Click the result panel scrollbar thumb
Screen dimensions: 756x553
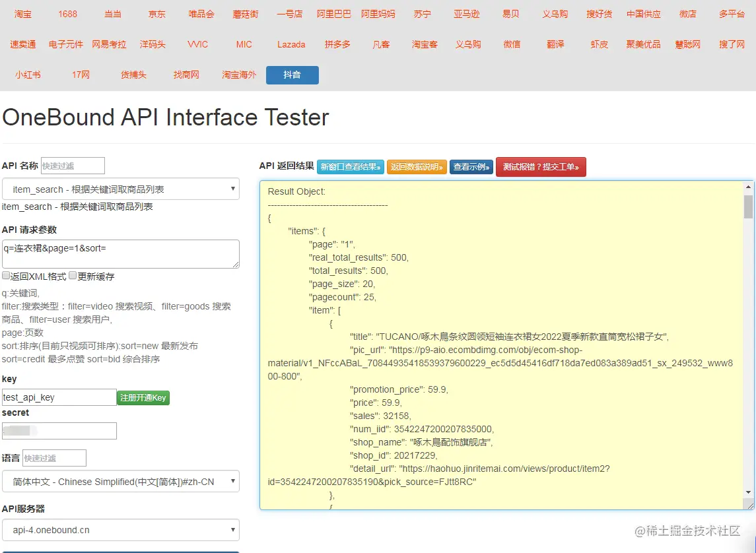[x=748, y=207]
